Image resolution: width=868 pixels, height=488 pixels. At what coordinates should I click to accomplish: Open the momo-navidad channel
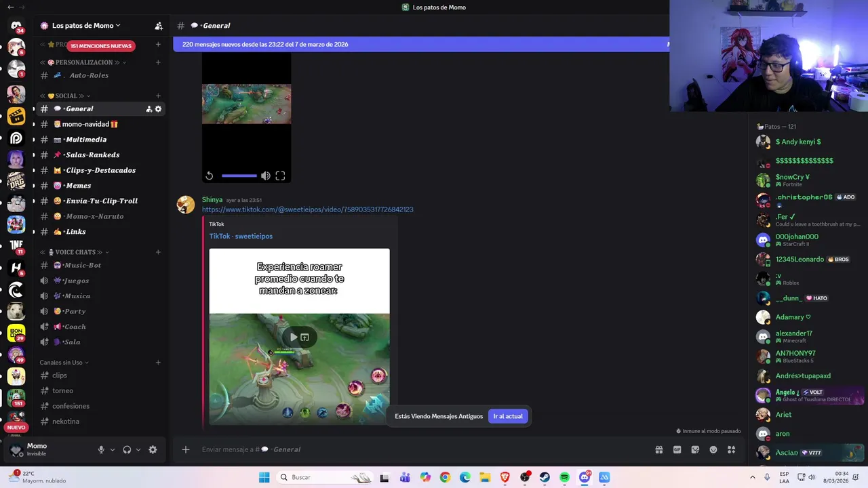[100, 124]
